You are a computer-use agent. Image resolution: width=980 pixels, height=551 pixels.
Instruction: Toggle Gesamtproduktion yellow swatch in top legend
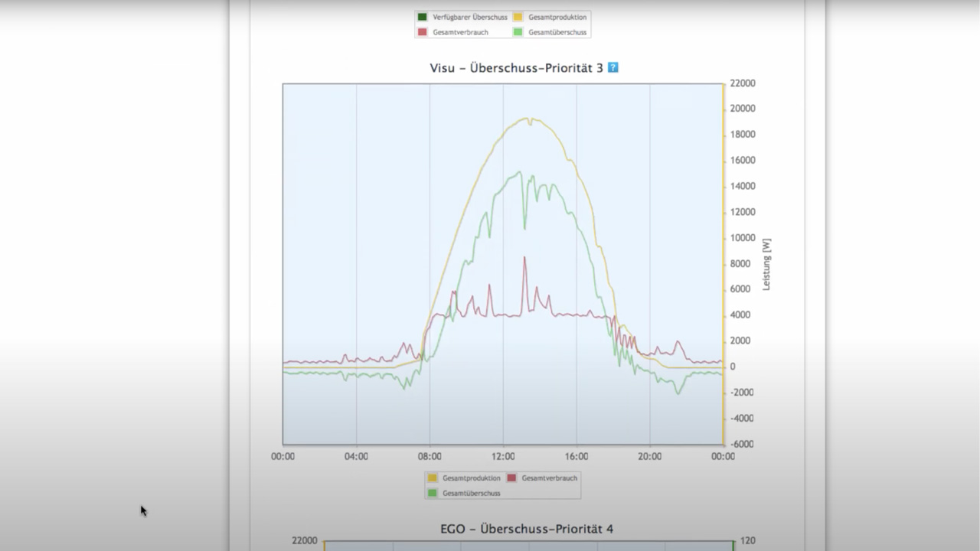(x=518, y=17)
